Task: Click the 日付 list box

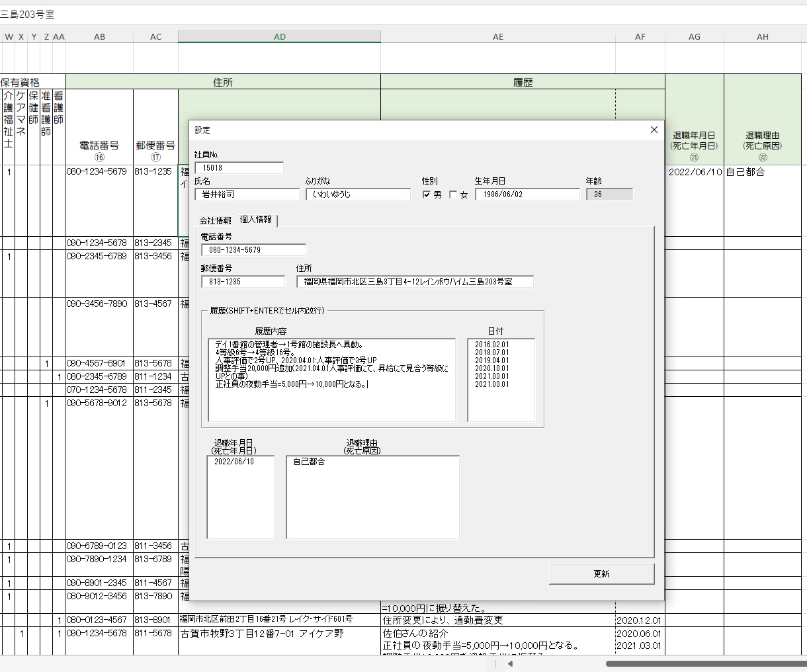Action: pyautogui.click(x=501, y=380)
